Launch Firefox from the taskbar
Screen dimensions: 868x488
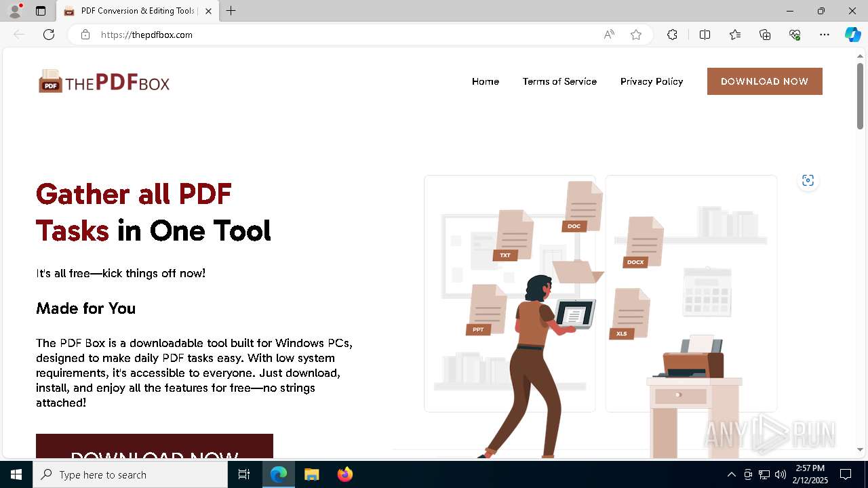click(345, 474)
